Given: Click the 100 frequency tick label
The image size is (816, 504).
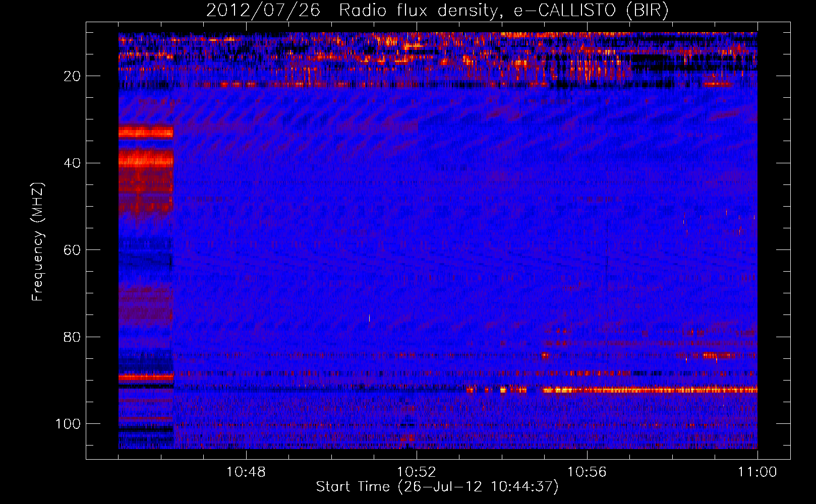Looking at the screenshot, I should tap(68, 424).
